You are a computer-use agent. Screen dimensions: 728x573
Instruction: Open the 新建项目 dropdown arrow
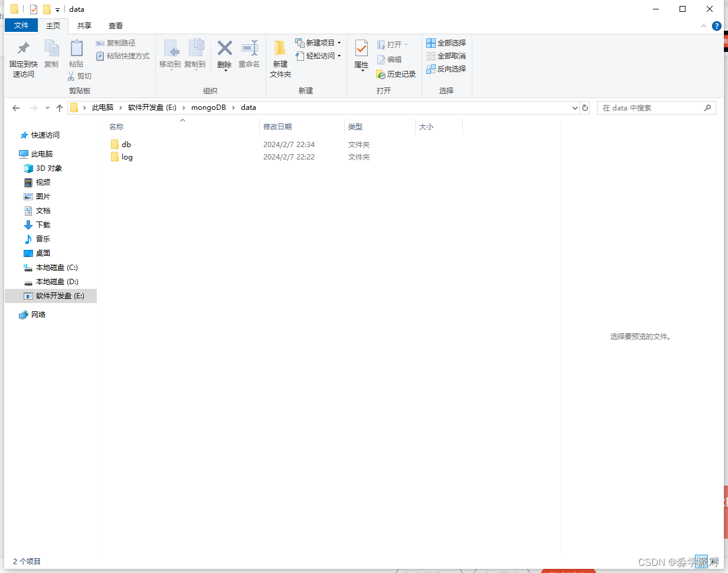click(x=339, y=43)
